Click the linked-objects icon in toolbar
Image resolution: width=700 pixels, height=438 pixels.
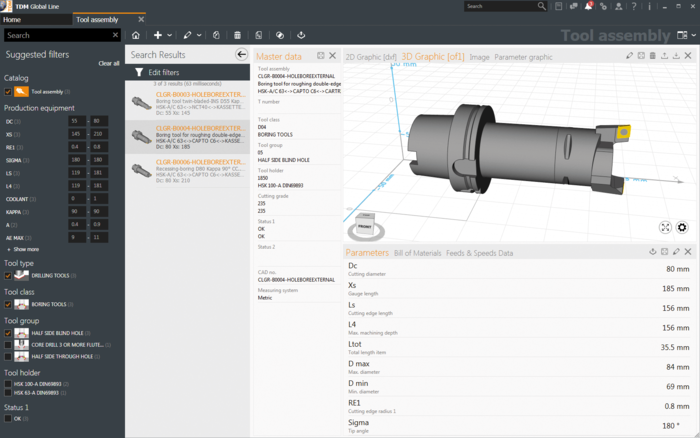(x=280, y=35)
